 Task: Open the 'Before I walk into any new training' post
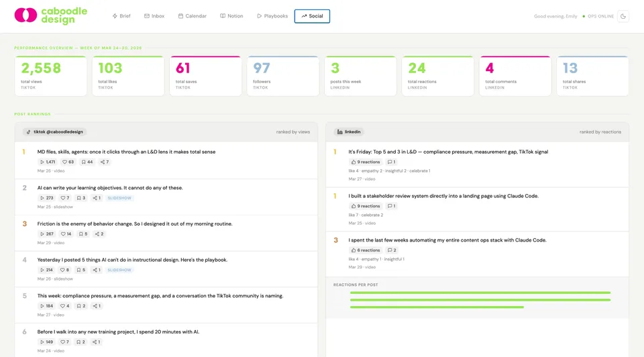(x=118, y=332)
